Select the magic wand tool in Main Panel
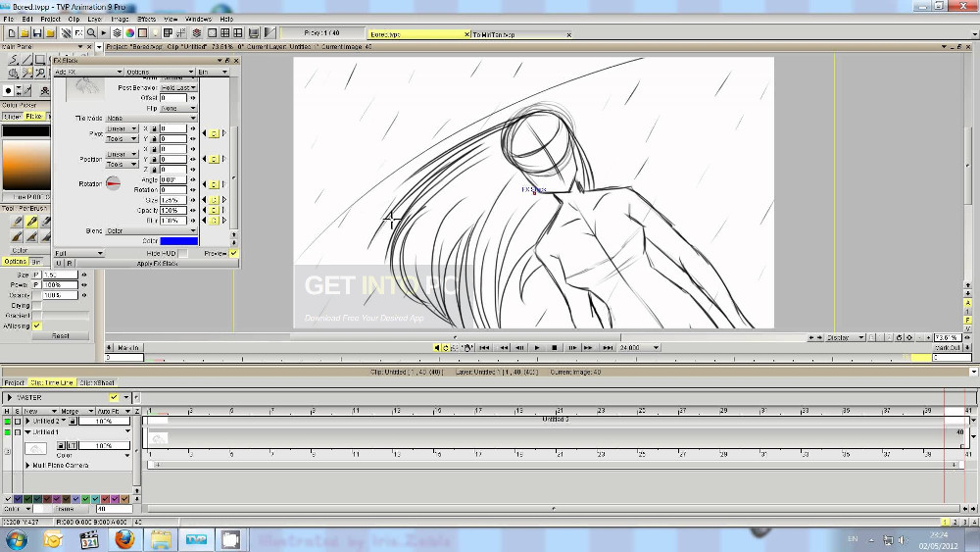980x552 pixels. [26, 74]
